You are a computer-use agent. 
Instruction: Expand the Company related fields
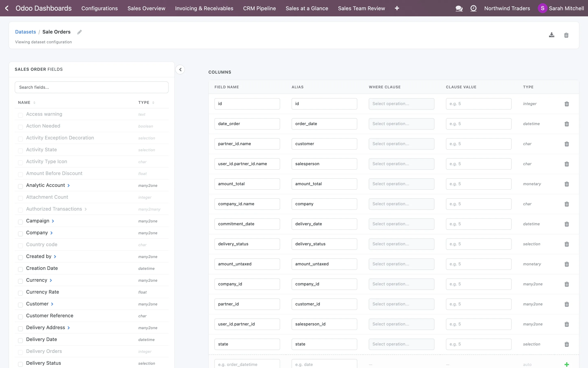pyautogui.click(x=51, y=233)
